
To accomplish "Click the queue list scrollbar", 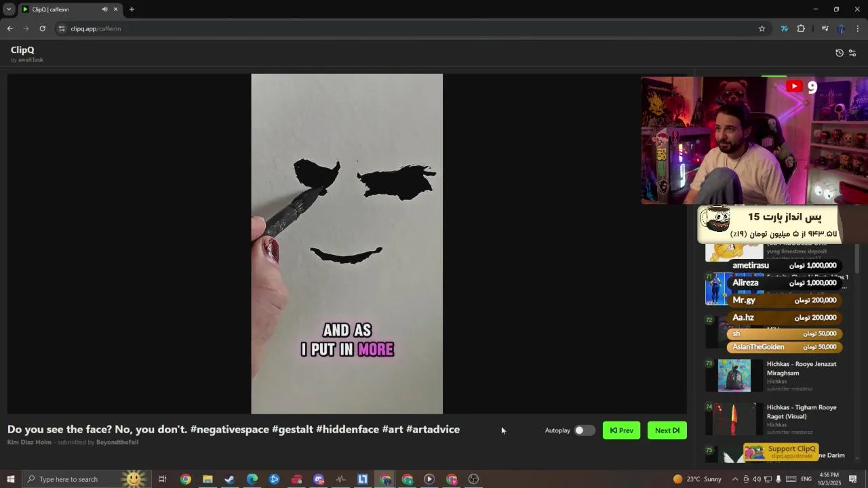I will tap(857, 258).
